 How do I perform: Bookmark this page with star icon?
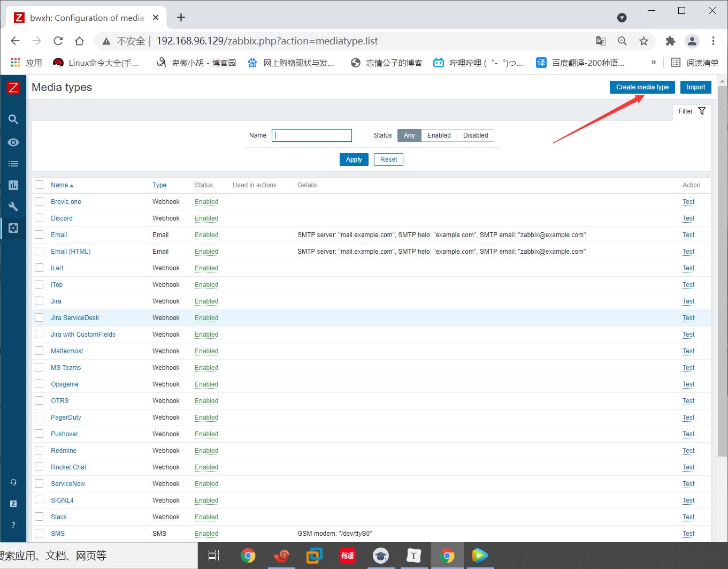tap(643, 41)
